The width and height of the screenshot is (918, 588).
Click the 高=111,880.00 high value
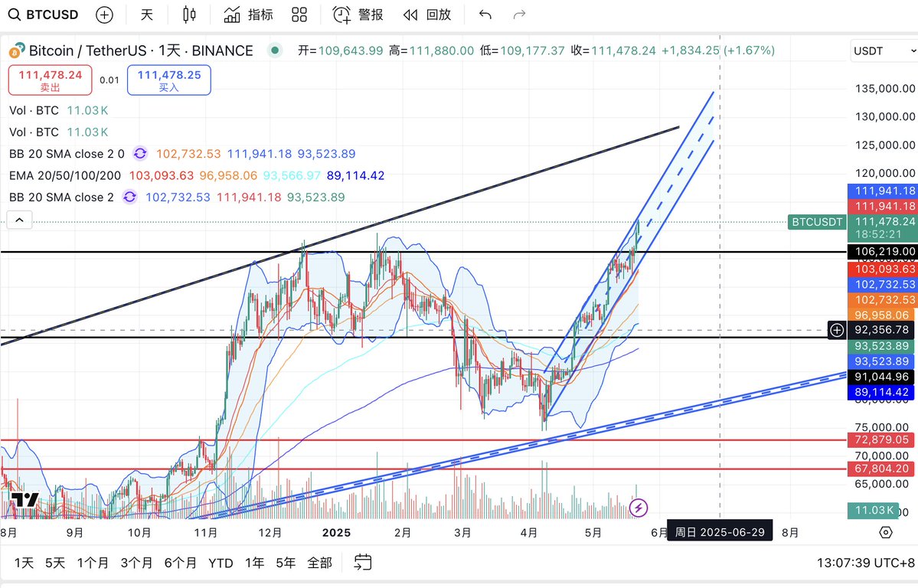coord(432,51)
